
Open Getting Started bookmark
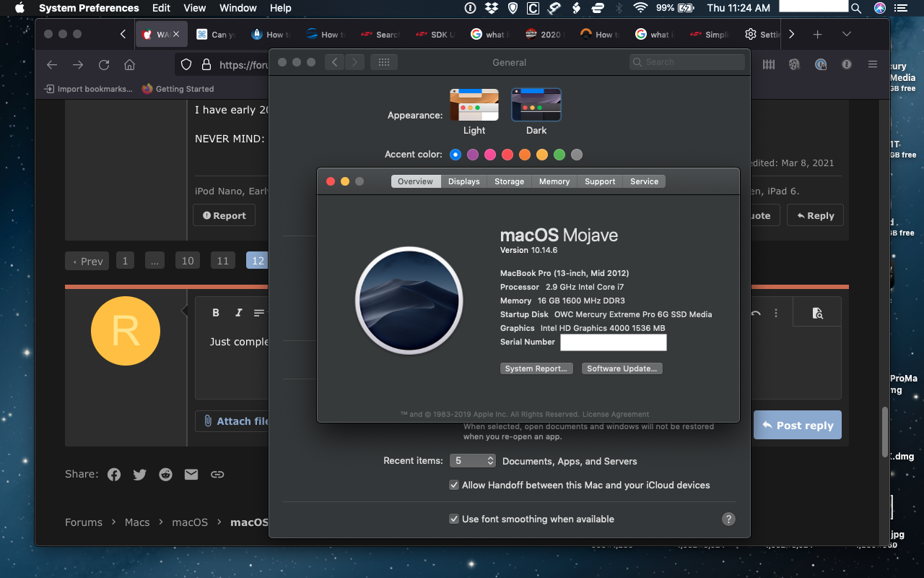[178, 89]
